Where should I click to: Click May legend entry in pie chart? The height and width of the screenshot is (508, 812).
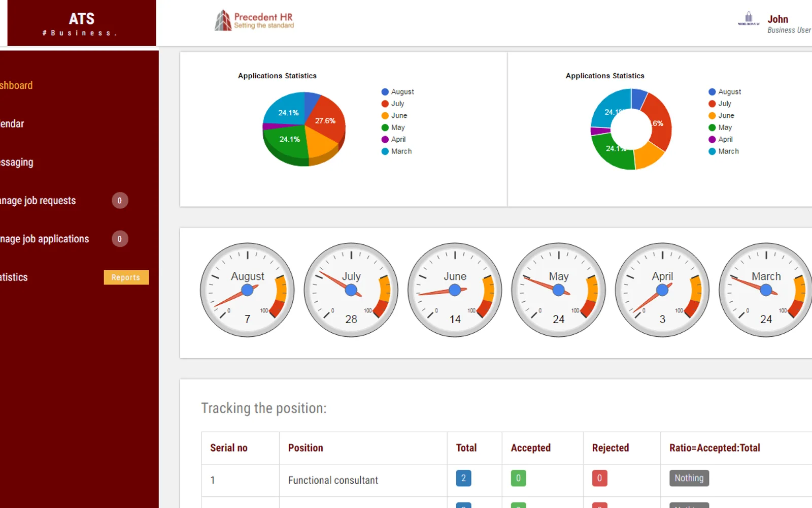click(x=393, y=128)
